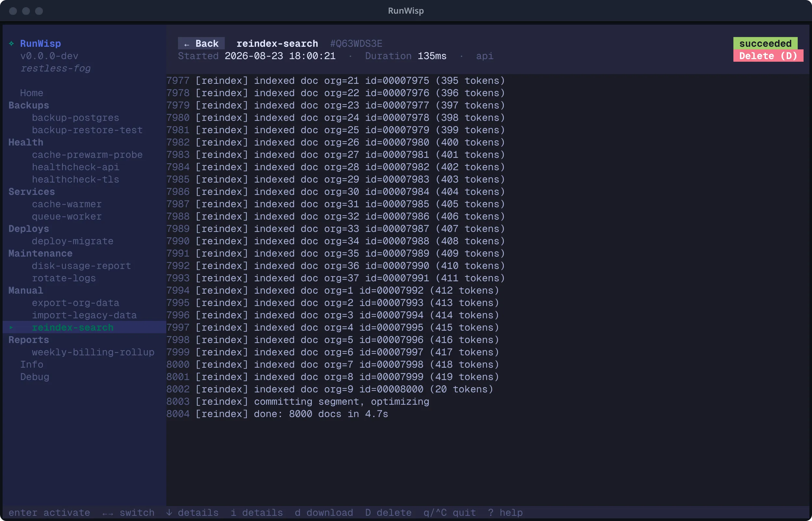The image size is (812, 521).
Task: Click the RunWisp title in sidebar
Action: (x=41, y=43)
